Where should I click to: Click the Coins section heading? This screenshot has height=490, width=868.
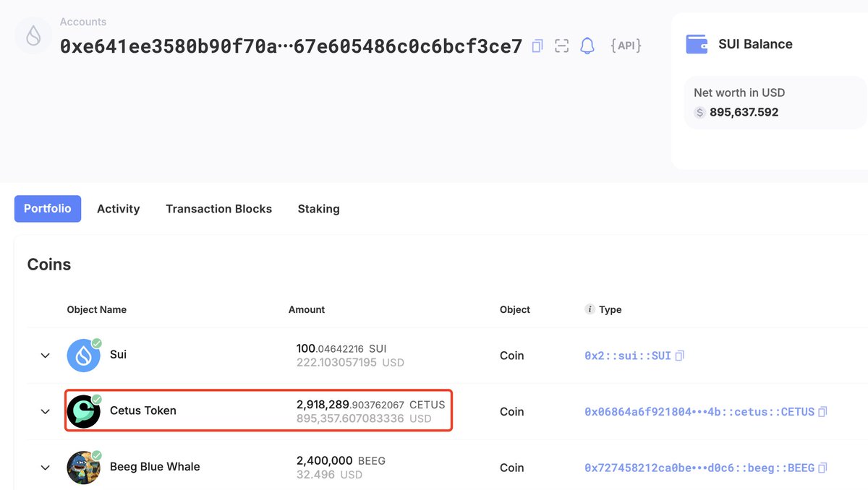pos(49,265)
